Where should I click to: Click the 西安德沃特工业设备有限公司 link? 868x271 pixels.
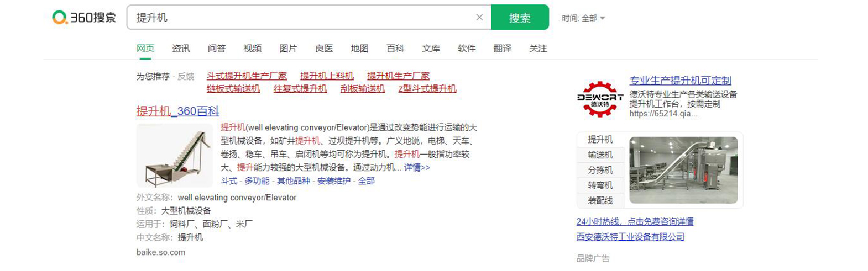click(x=630, y=237)
